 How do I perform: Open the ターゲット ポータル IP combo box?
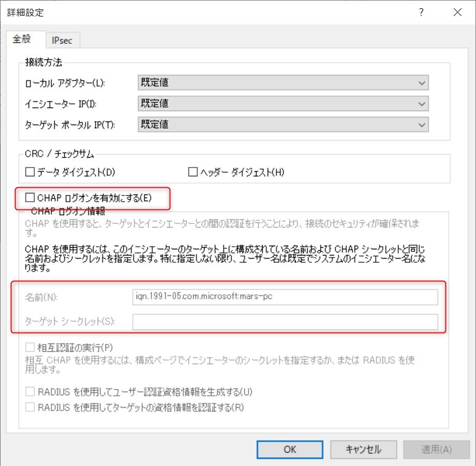283,124
